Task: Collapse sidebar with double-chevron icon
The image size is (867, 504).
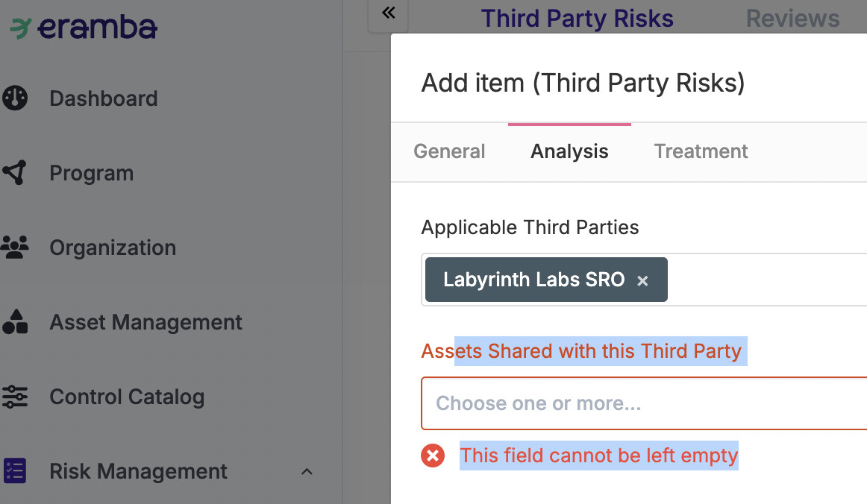Action: [389, 13]
